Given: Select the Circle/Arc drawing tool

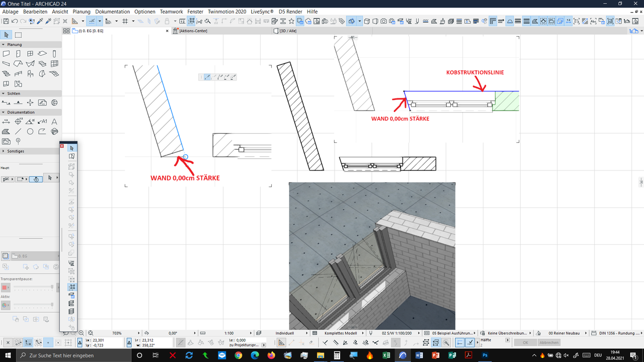Looking at the screenshot, I should pyautogui.click(x=31, y=132).
